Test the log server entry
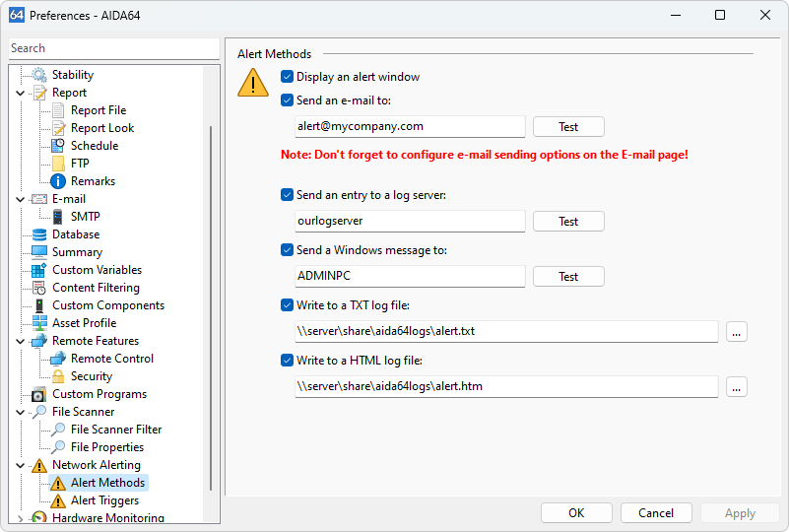The width and height of the screenshot is (789, 532). 568,222
